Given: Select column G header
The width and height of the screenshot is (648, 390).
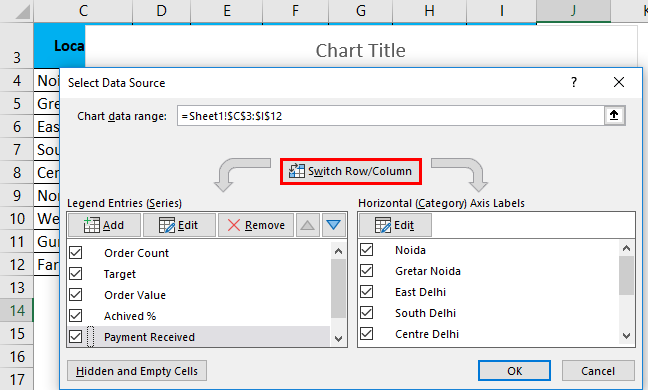Looking at the screenshot, I should click(x=360, y=11).
